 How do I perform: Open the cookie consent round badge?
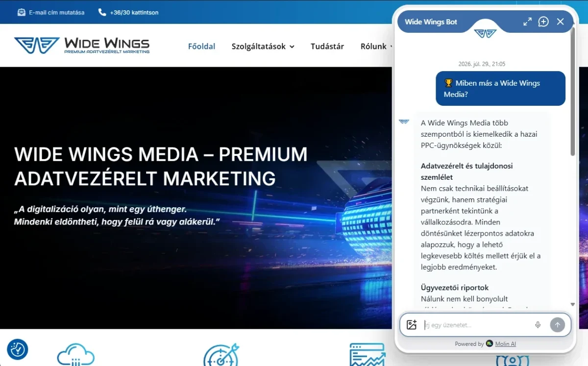[x=18, y=349]
